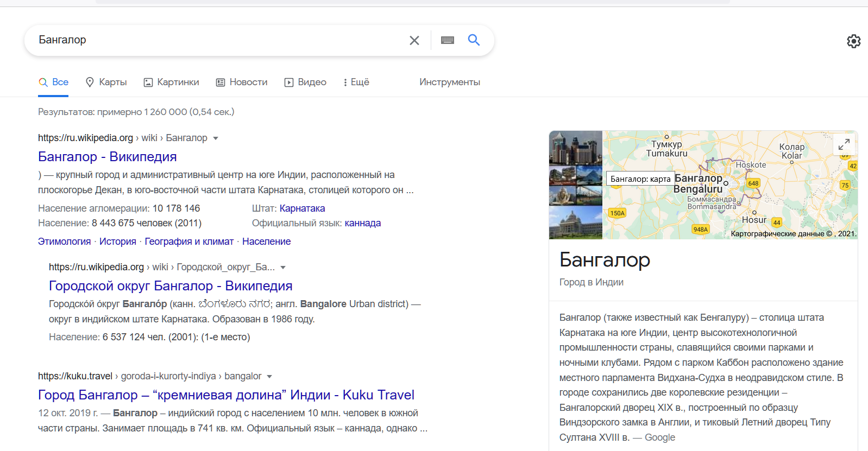Click the Bangalore map image
868x451 pixels.
click(730, 185)
